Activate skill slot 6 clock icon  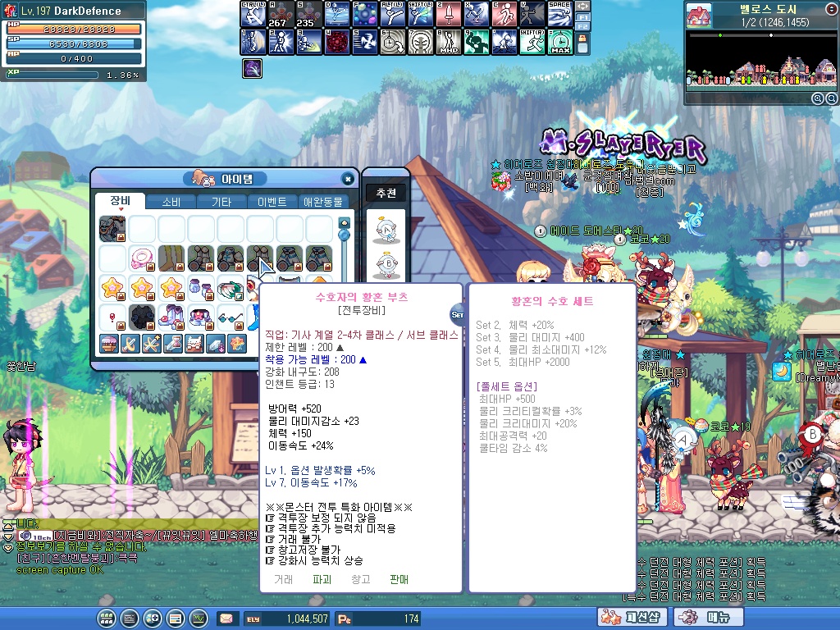[x=393, y=42]
